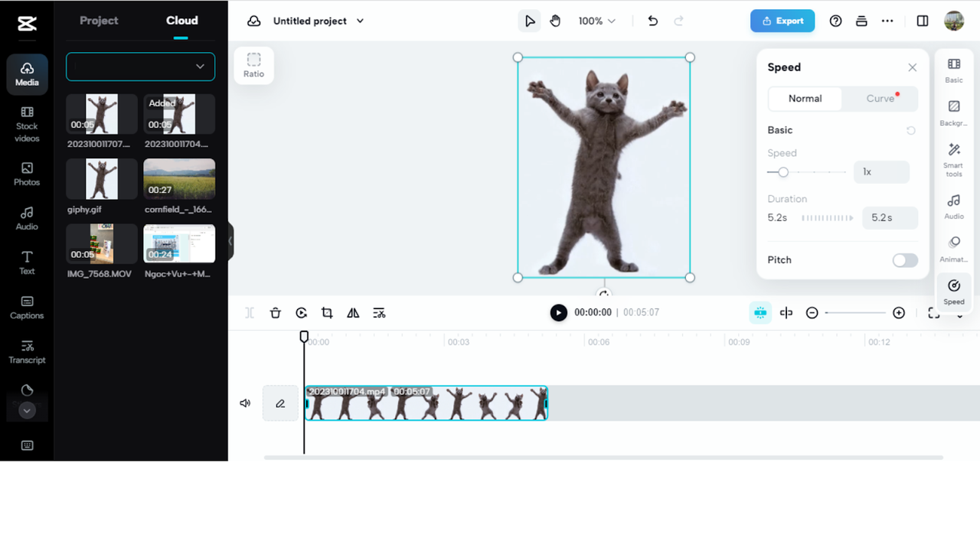This screenshot has height=551, width=980.
Task: Open the help question mark icon
Action: [x=836, y=21]
